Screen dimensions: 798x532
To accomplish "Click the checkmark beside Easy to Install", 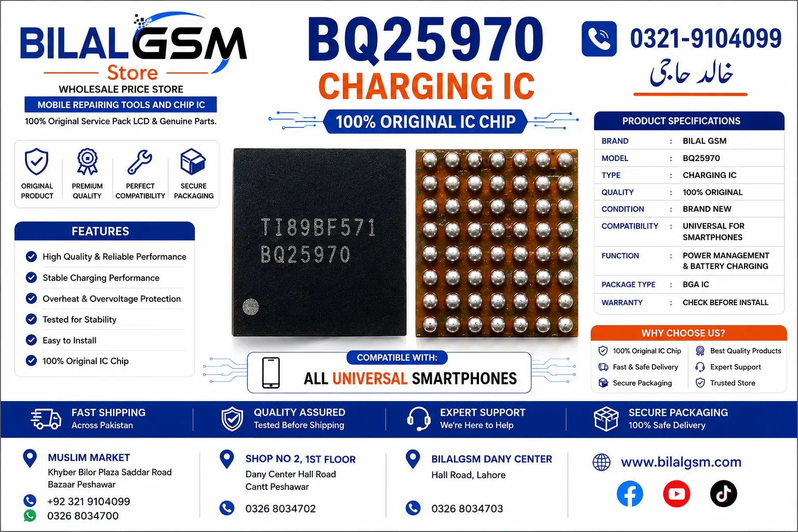I will click(31, 340).
